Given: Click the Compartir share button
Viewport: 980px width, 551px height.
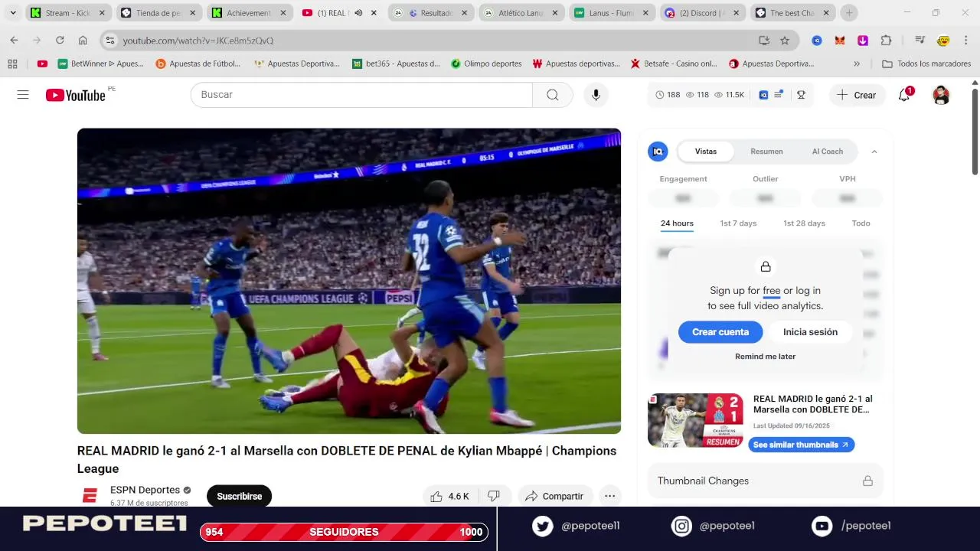Looking at the screenshot, I should coord(554,496).
